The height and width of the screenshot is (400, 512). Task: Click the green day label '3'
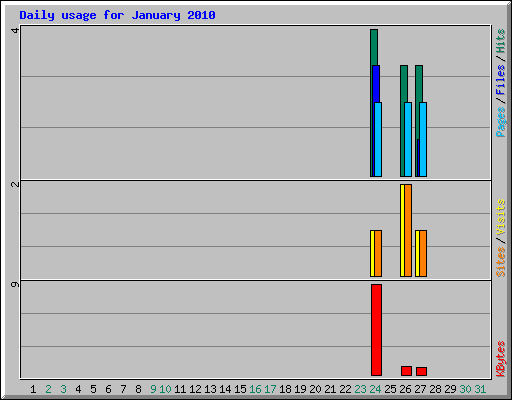click(63, 389)
